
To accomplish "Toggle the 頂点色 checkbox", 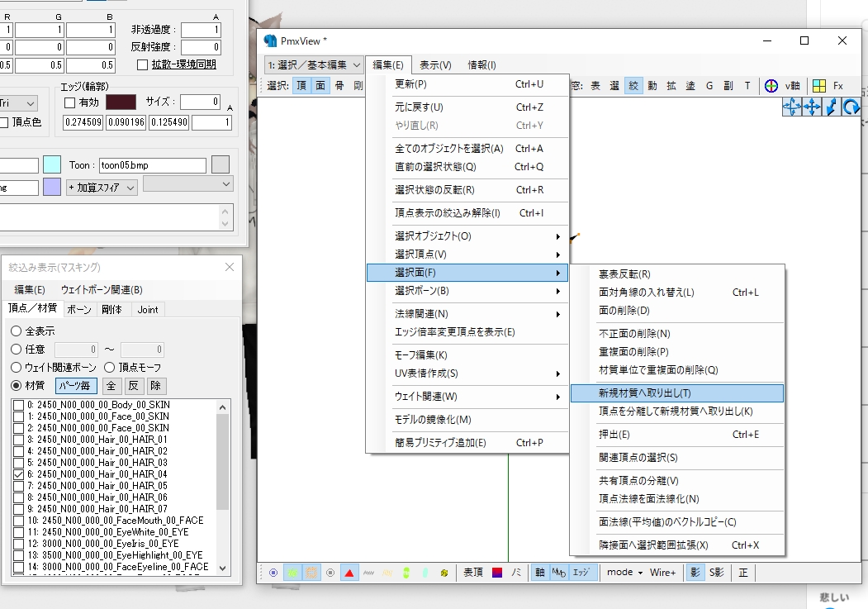I will coord(3,122).
